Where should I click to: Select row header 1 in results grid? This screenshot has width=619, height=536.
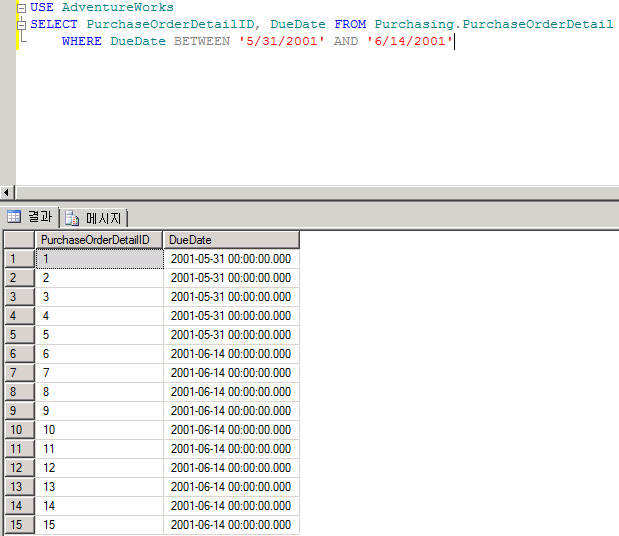coord(19,259)
